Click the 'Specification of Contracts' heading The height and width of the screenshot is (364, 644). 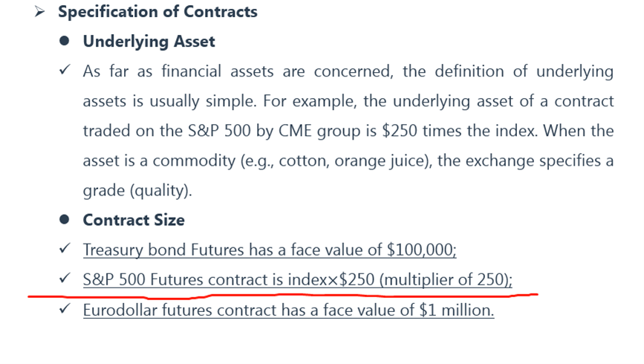pyautogui.click(x=157, y=11)
